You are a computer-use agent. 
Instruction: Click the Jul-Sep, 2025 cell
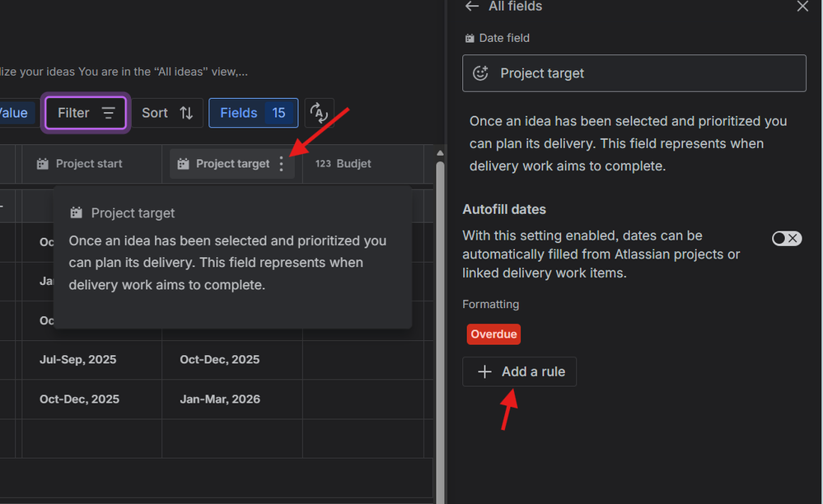tap(91, 360)
